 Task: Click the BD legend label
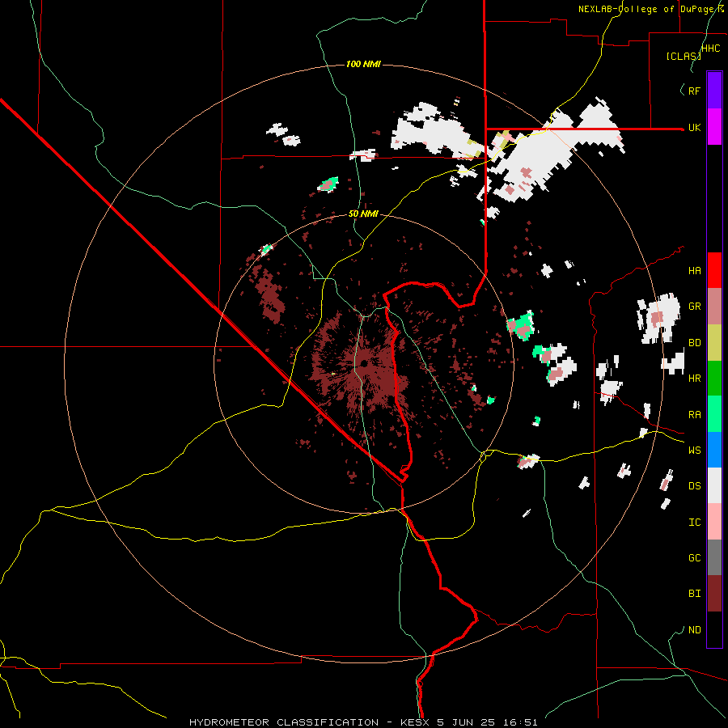(x=694, y=343)
